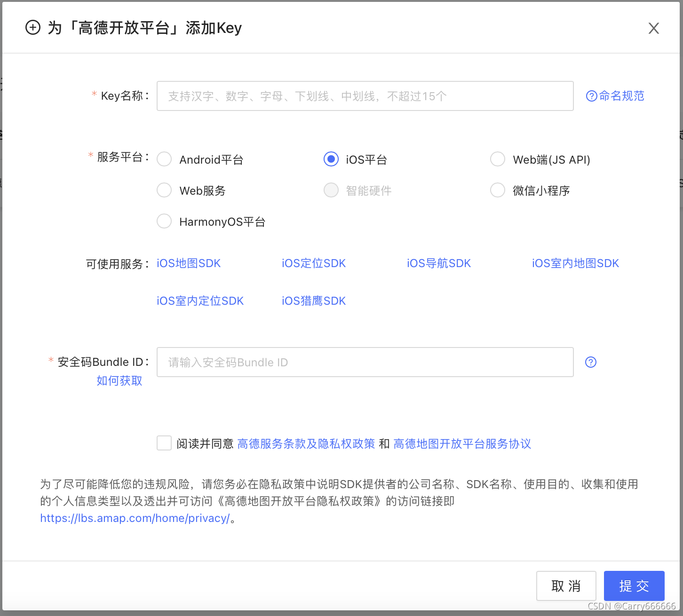Click the 提交 submit button
683x616 pixels.
click(x=634, y=586)
